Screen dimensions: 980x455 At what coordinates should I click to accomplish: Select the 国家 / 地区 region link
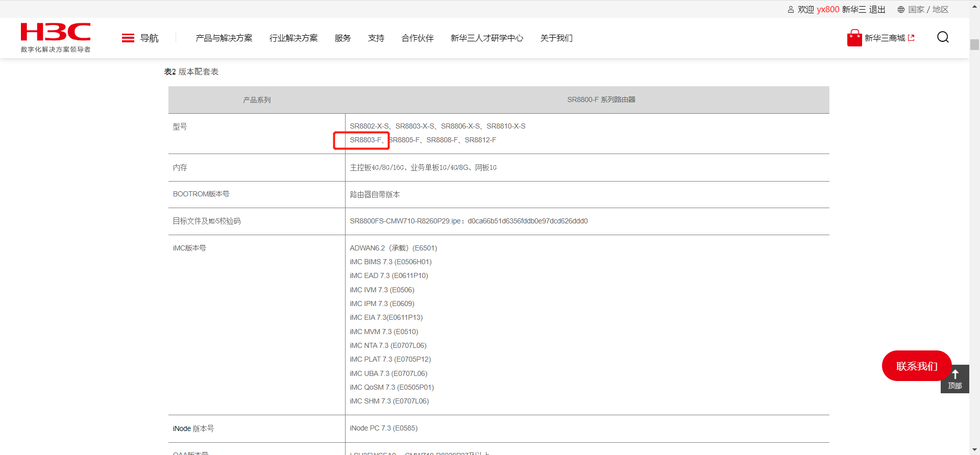tap(928, 10)
